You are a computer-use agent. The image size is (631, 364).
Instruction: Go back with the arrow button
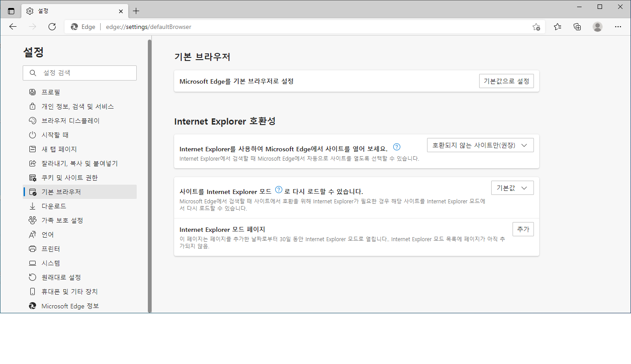[x=13, y=27]
